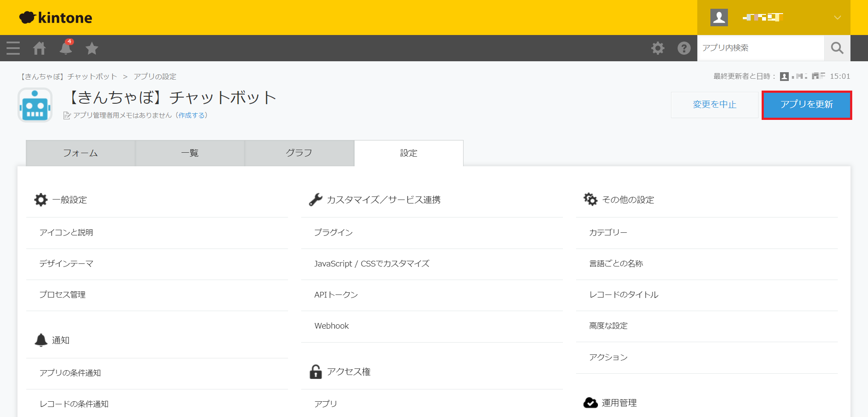Click the favorites star icon
Screen dimensions: 868x417
[92, 48]
